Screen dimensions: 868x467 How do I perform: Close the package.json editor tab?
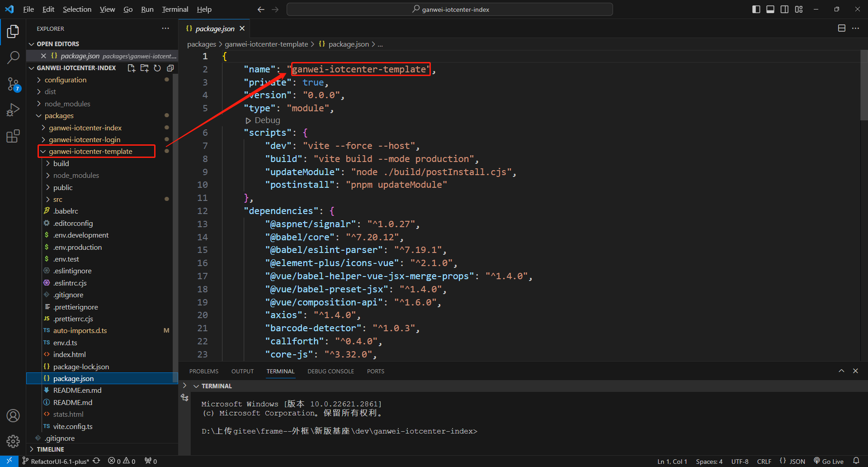click(242, 29)
